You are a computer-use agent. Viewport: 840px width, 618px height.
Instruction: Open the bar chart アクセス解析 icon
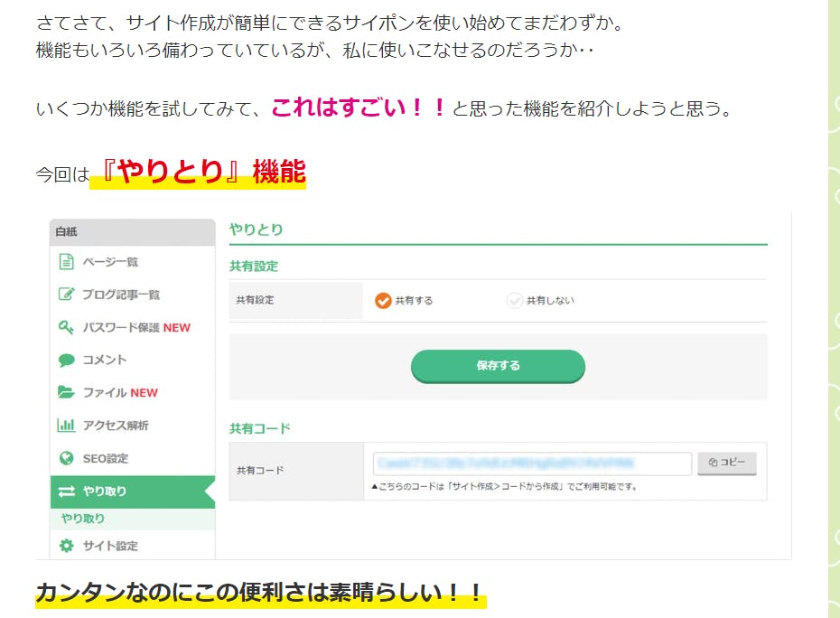(x=66, y=426)
